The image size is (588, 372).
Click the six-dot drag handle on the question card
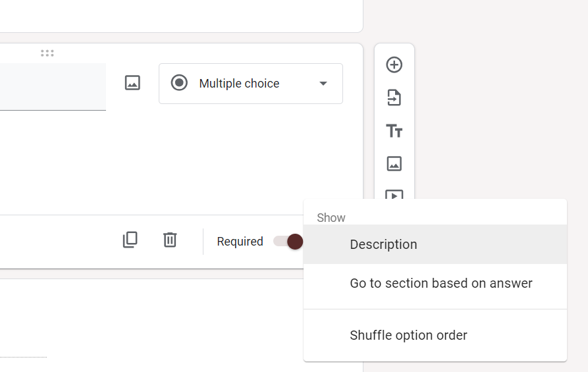click(x=47, y=53)
